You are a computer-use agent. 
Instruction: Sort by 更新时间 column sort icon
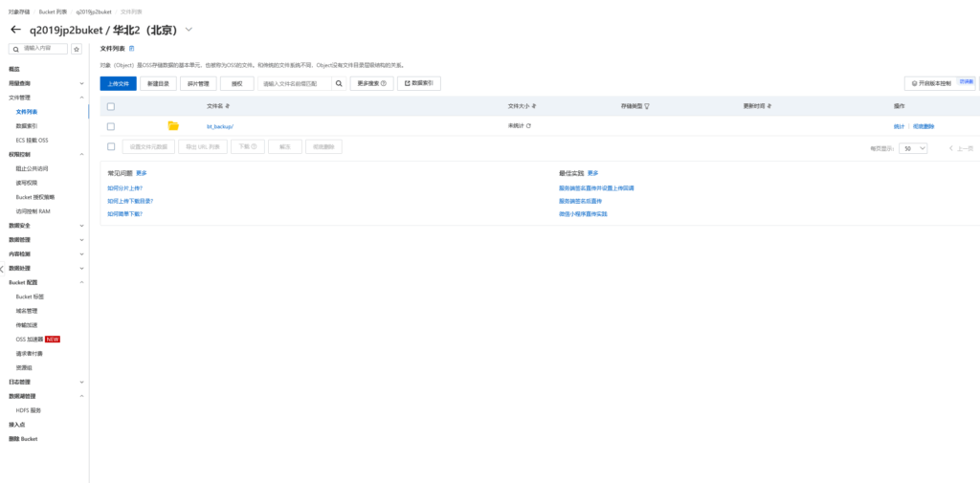coord(768,106)
